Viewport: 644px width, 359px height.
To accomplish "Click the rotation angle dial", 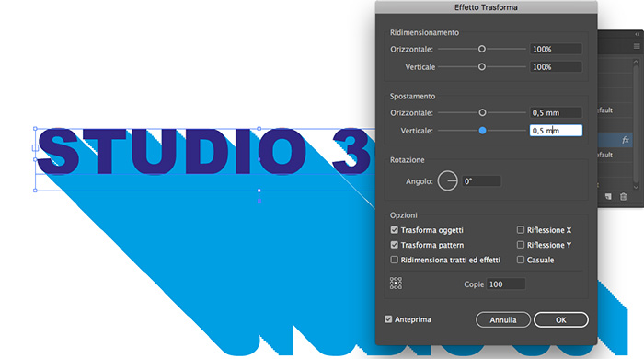I will [x=448, y=180].
